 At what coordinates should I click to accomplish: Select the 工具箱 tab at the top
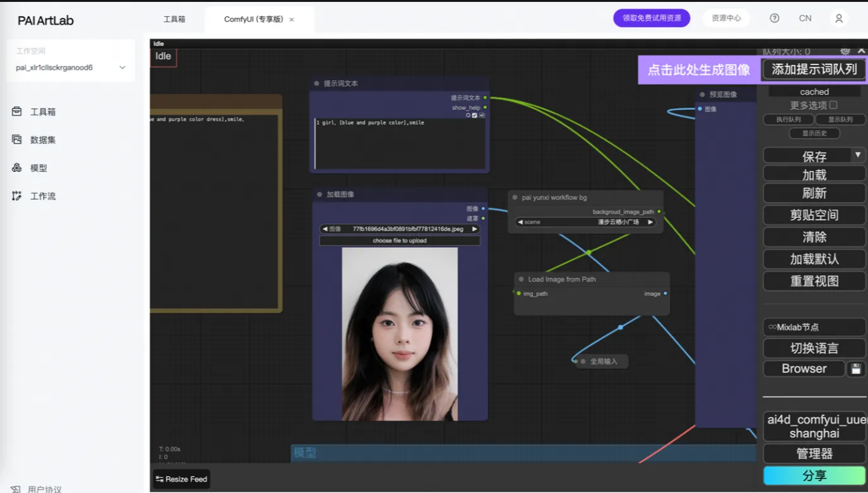[x=174, y=18]
